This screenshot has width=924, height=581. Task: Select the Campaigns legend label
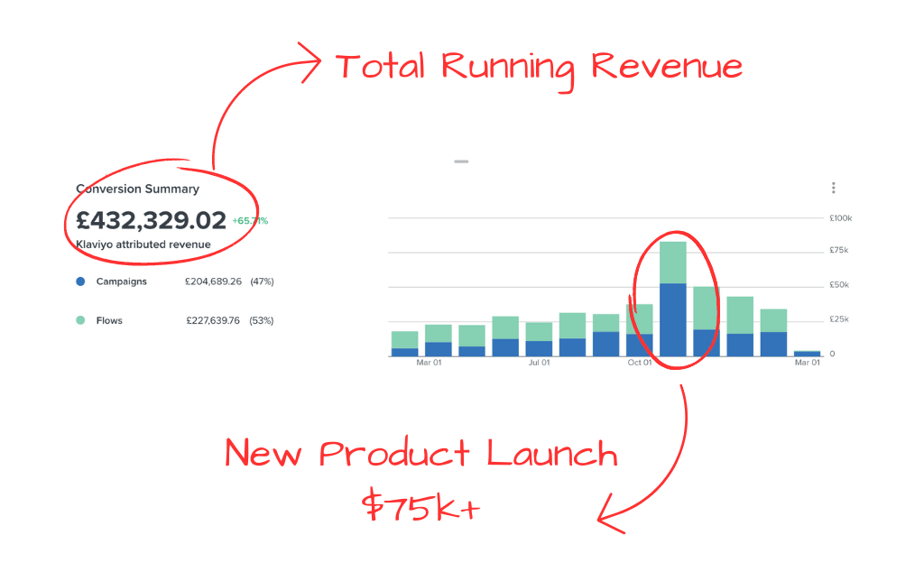tap(121, 281)
